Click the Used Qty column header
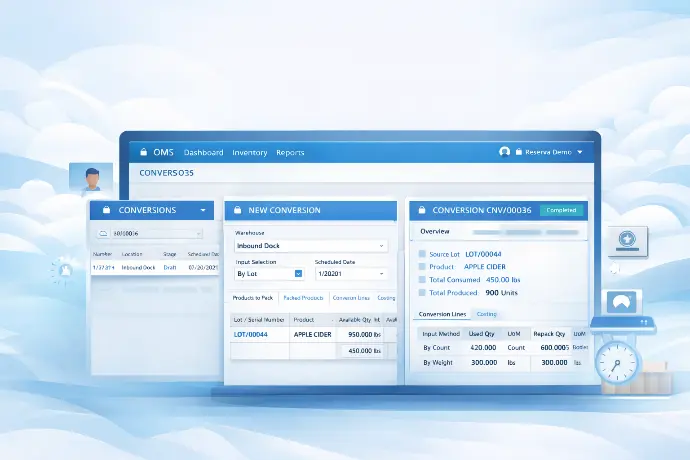Image resolution: width=690 pixels, height=460 pixels. click(x=481, y=334)
